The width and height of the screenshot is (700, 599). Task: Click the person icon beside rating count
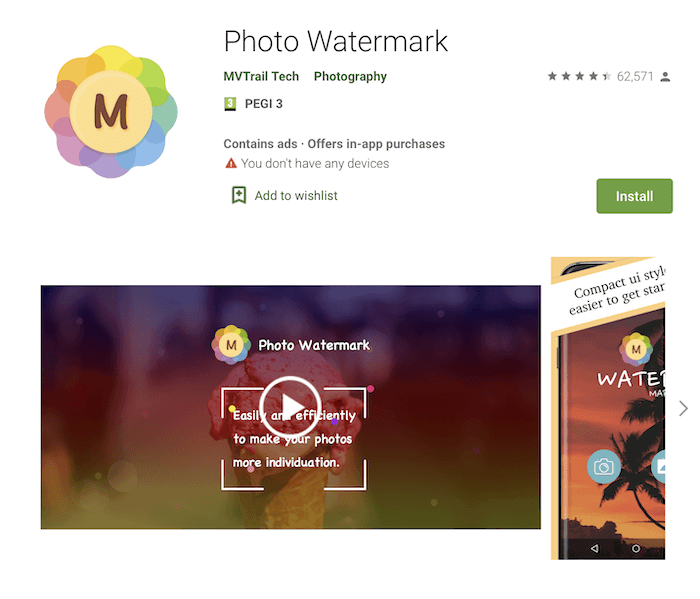click(x=665, y=77)
